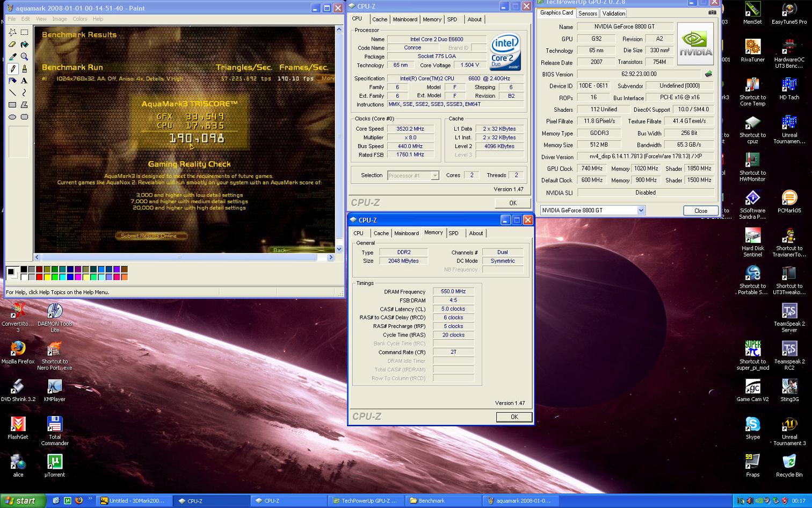Click the BIOS Version field in GPU-Z
812x508 pixels.
(639, 74)
